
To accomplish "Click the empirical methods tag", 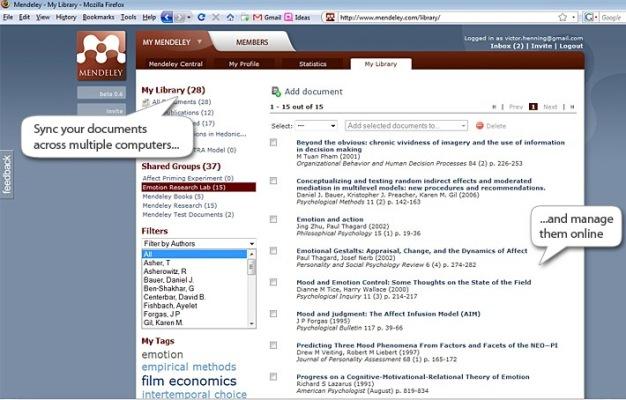I will [189, 367].
